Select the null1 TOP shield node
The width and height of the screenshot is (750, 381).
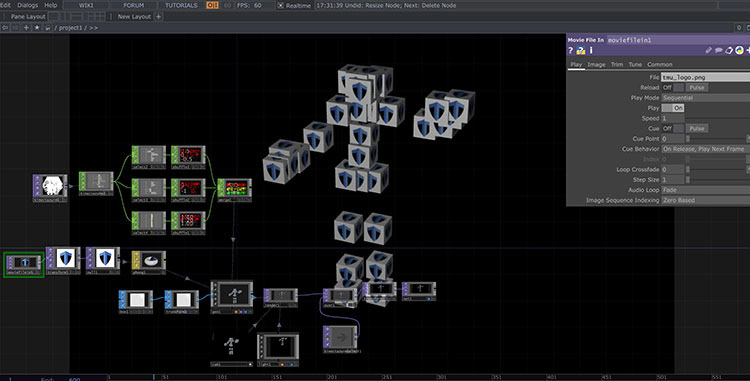(x=103, y=261)
